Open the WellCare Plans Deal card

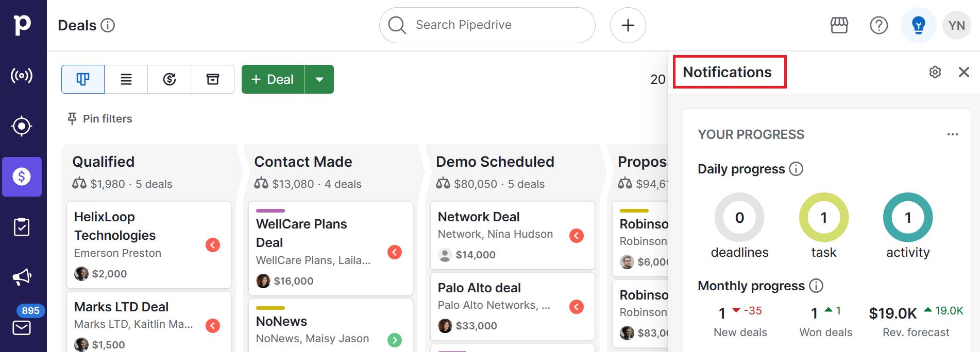pyautogui.click(x=331, y=249)
